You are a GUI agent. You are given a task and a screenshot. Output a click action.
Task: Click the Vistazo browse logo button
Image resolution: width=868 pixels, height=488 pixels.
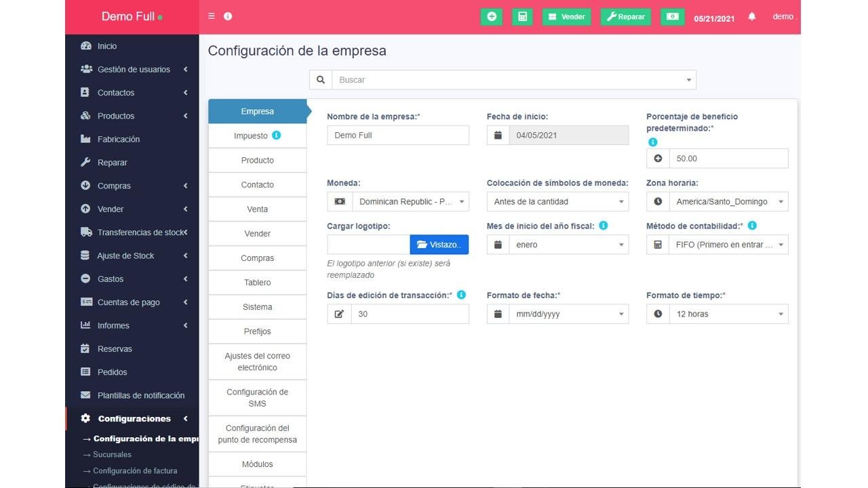(x=439, y=245)
